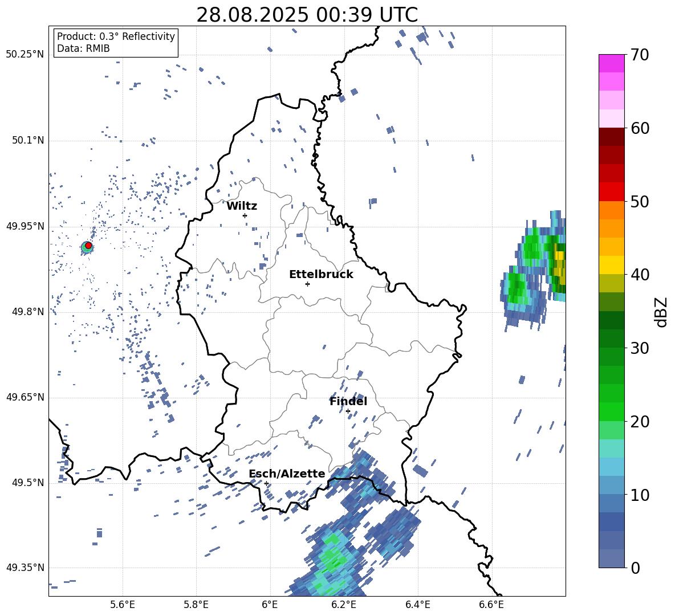Click the Data: RMIB text
Screen dimensions: 675x616
[x=83, y=48]
